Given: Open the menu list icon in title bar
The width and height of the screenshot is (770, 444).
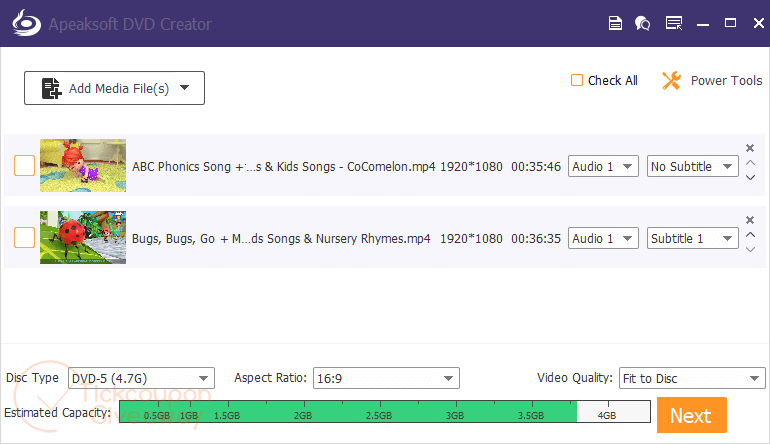Looking at the screenshot, I should (674, 23).
